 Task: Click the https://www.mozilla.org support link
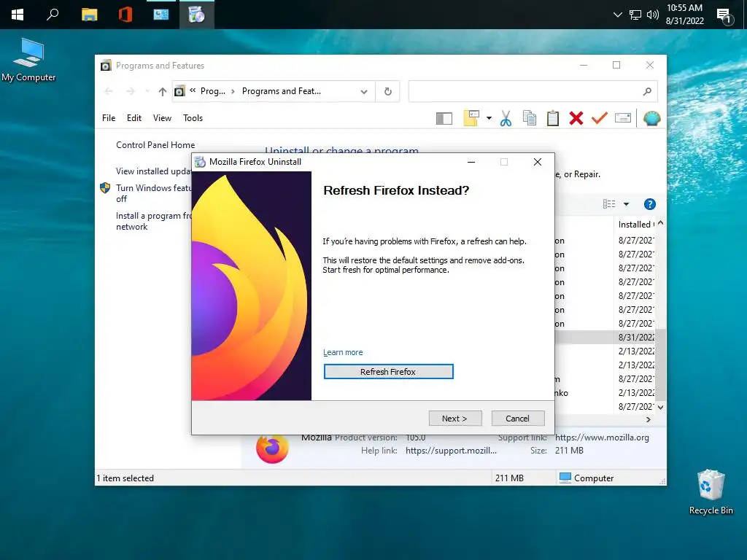pos(602,437)
